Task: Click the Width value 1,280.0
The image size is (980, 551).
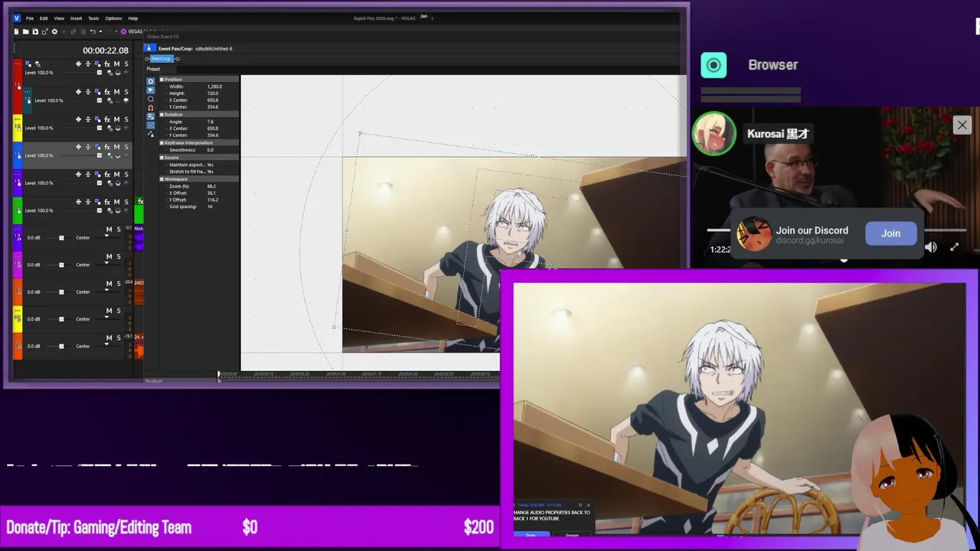Action: pyautogui.click(x=214, y=86)
